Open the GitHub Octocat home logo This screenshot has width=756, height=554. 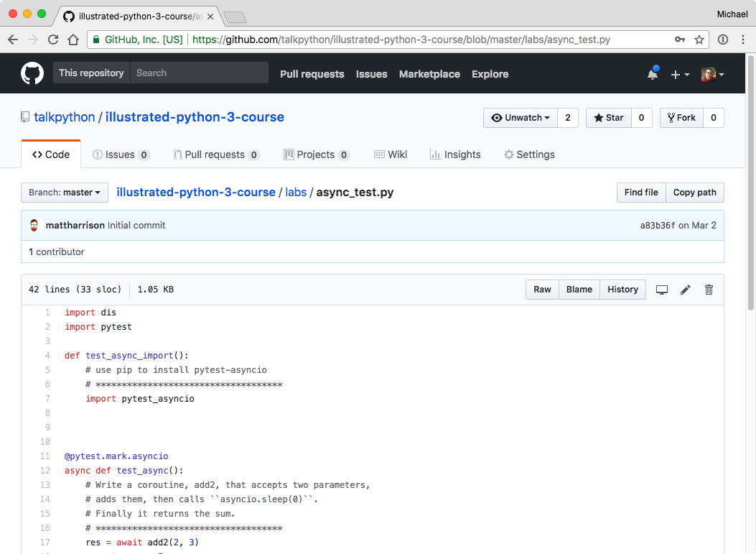click(32, 73)
